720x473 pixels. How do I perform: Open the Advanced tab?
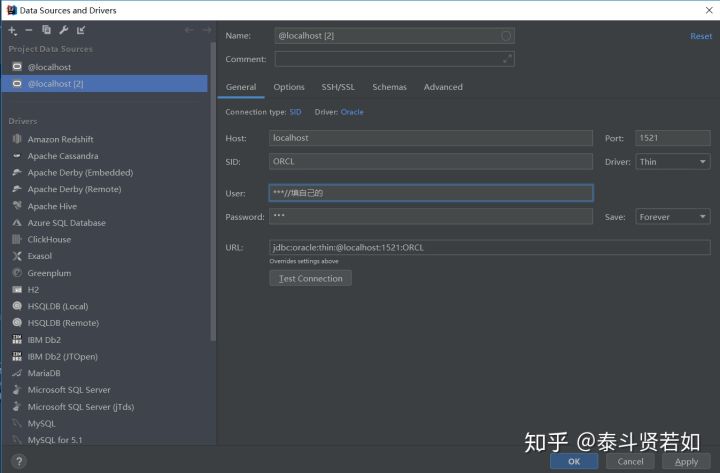[x=443, y=87]
